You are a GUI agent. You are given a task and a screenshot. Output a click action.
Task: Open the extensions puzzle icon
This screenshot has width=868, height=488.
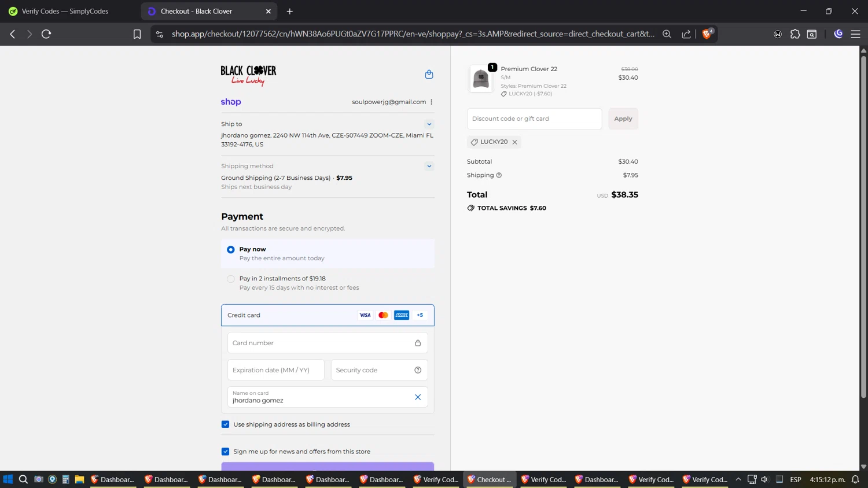(795, 34)
